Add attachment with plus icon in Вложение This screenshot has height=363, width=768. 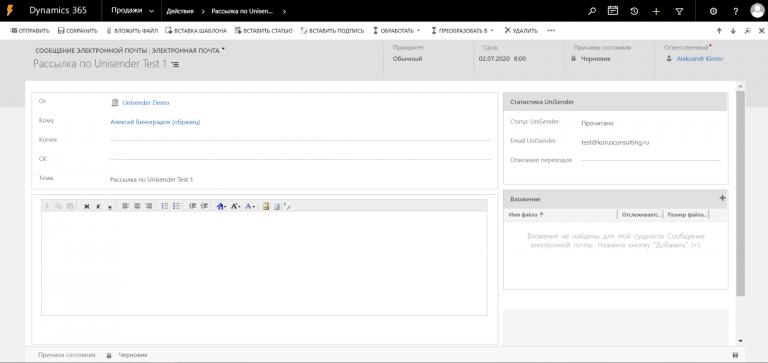pos(722,198)
